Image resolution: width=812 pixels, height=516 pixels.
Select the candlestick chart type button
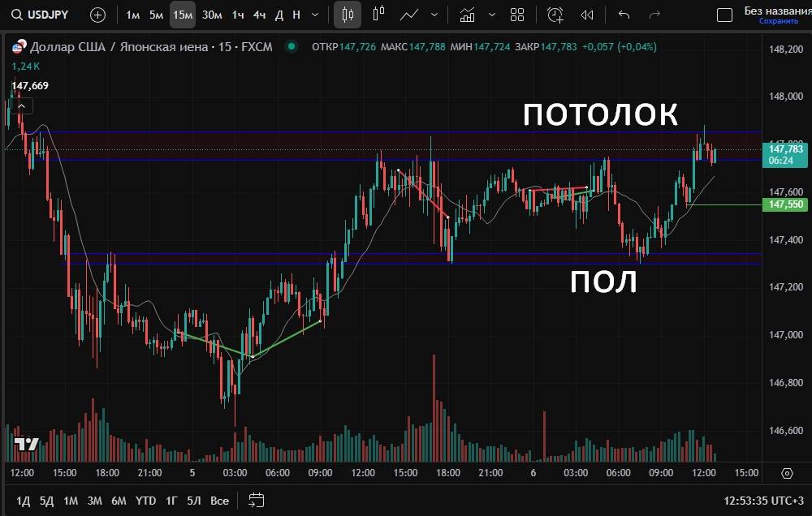[348, 15]
